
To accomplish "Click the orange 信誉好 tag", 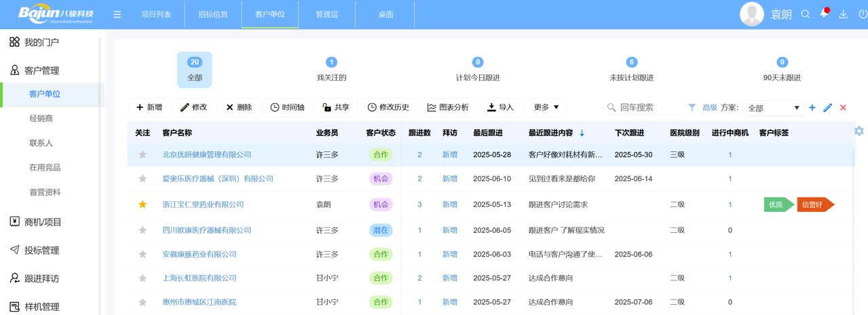I will tap(814, 204).
